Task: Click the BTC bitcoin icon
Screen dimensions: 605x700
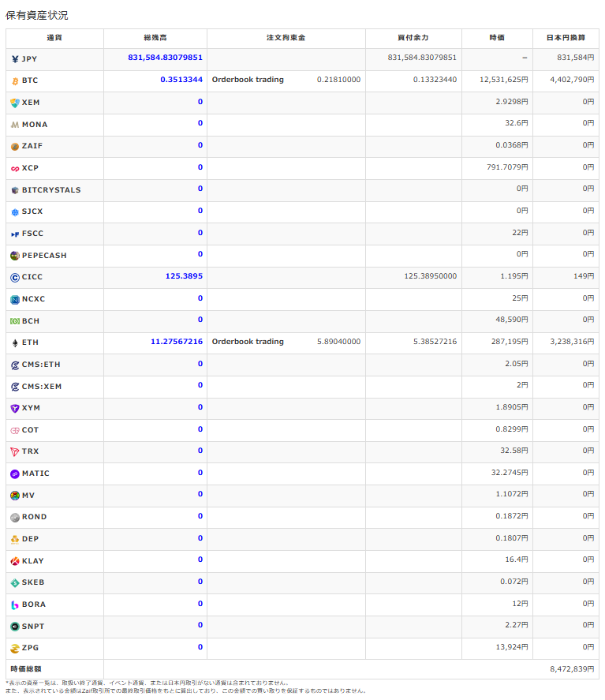Action: [15, 81]
